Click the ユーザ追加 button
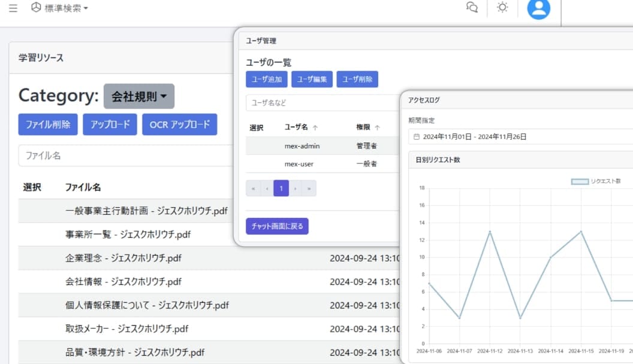The width and height of the screenshot is (633, 364). pos(266,79)
